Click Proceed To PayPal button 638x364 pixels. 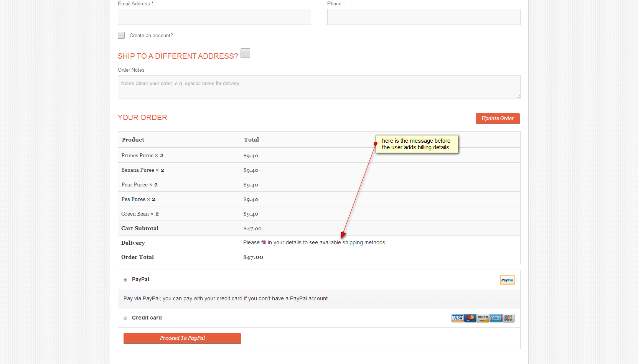click(x=182, y=338)
